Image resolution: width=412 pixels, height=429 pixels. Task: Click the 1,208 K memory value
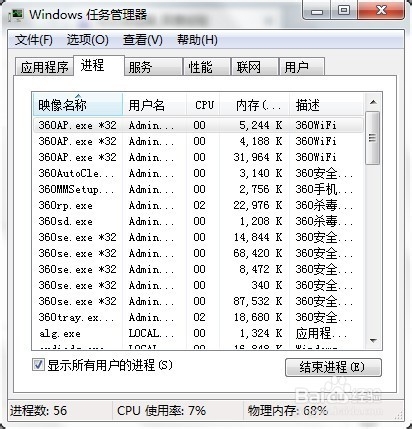click(261, 221)
